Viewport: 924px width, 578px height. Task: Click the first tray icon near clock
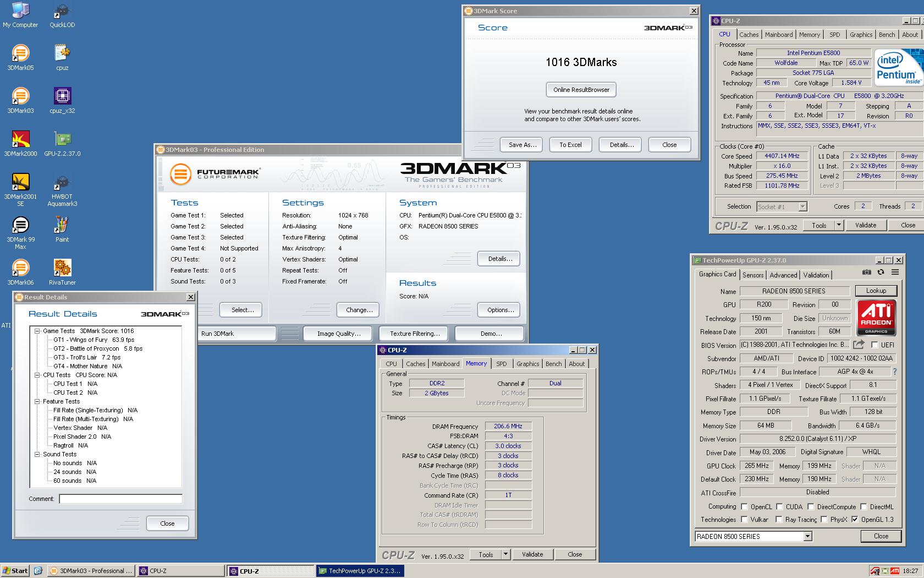[875, 571]
